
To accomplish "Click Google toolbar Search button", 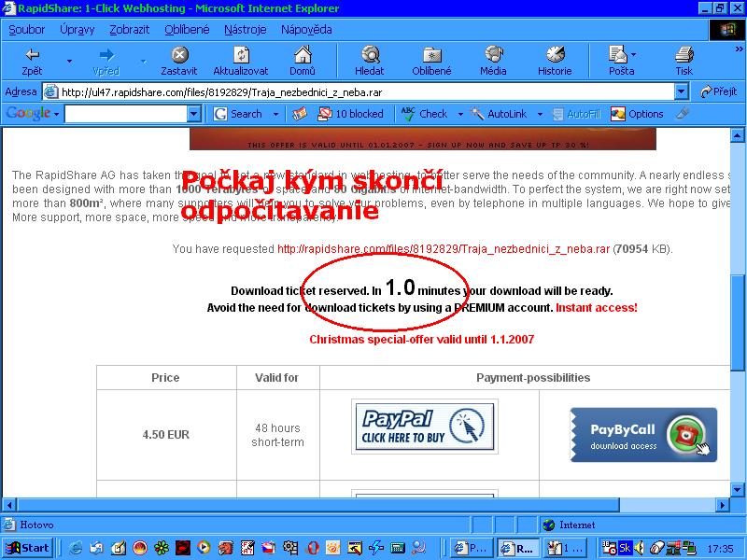I will (238, 114).
